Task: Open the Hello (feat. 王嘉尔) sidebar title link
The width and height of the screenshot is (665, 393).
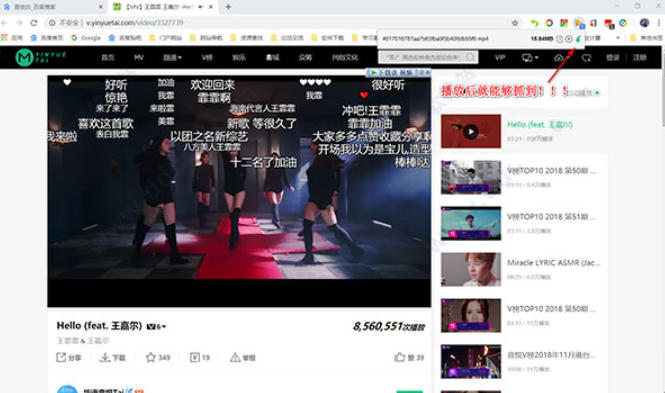Action: (540, 125)
